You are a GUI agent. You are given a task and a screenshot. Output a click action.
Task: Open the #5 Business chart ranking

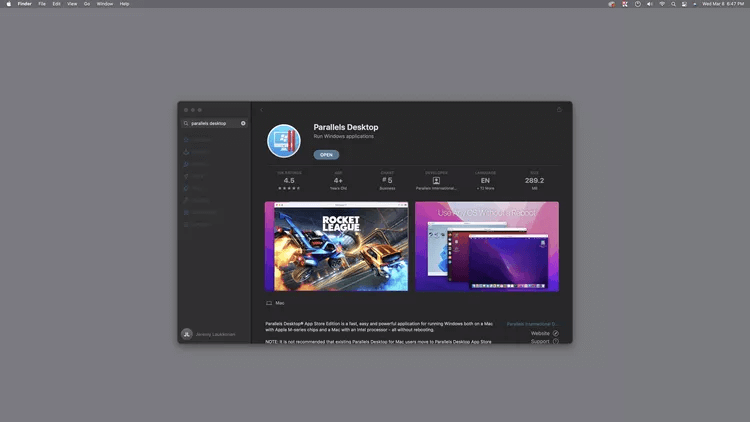387,180
